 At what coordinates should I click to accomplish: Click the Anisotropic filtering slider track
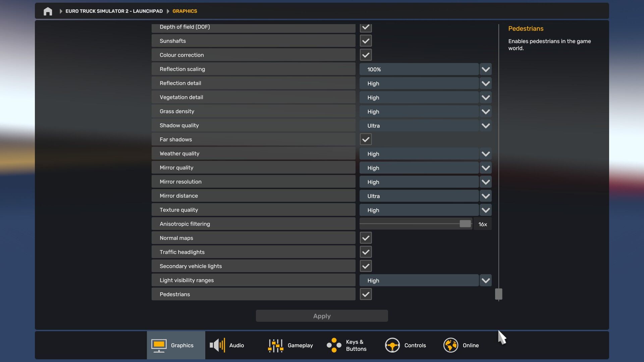point(416,224)
